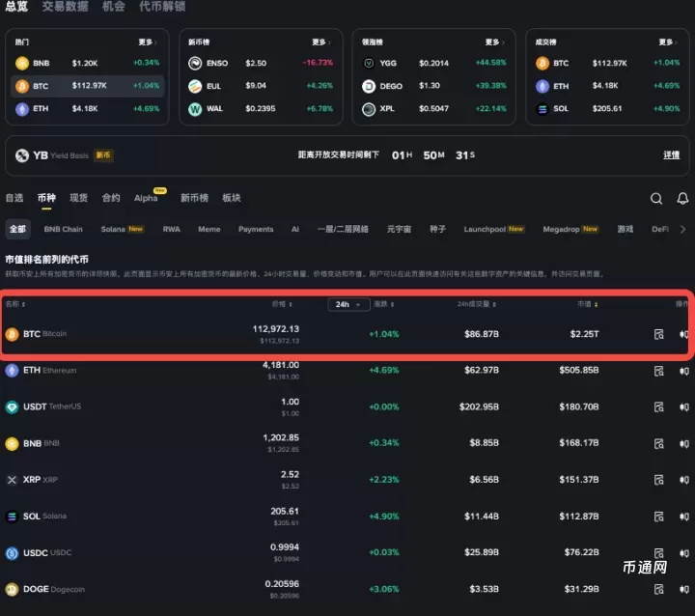
Task: Filter by BNB Chain category
Action: 64,229
